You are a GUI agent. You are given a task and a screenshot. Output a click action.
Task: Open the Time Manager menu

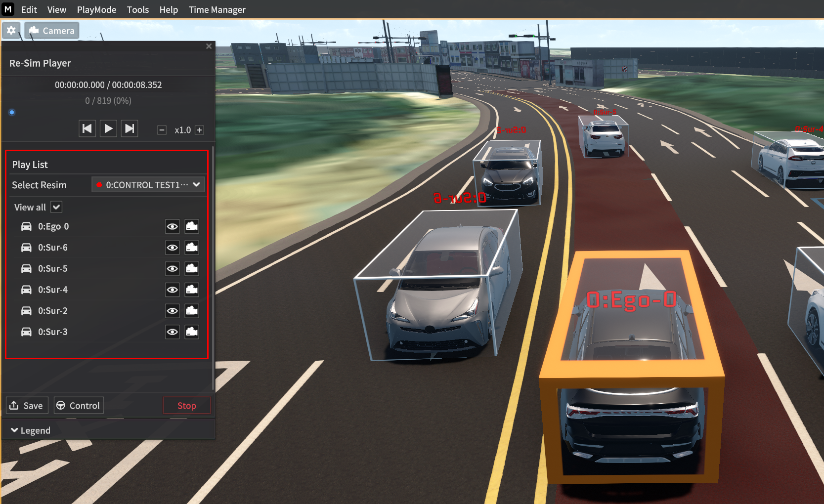tap(217, 10)
